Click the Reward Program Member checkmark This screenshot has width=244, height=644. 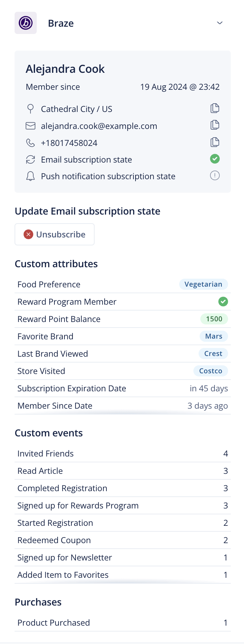pos(223,302)
